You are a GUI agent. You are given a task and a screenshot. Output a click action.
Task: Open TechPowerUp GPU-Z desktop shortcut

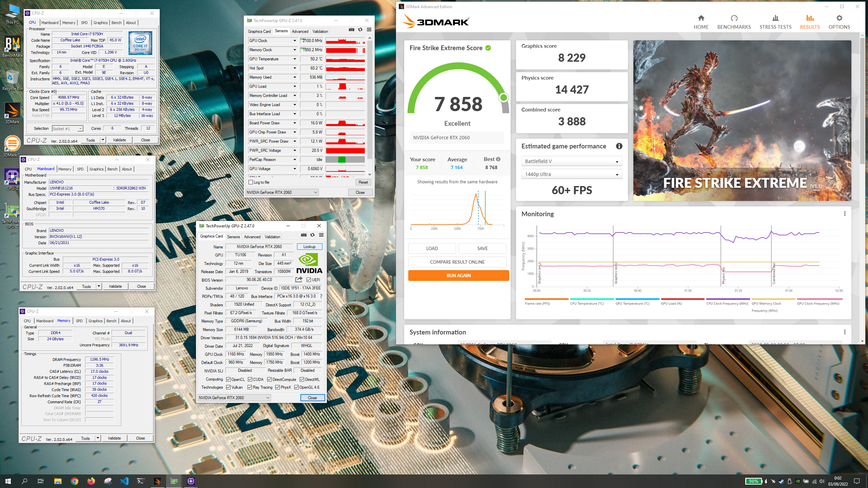point(13,216)
